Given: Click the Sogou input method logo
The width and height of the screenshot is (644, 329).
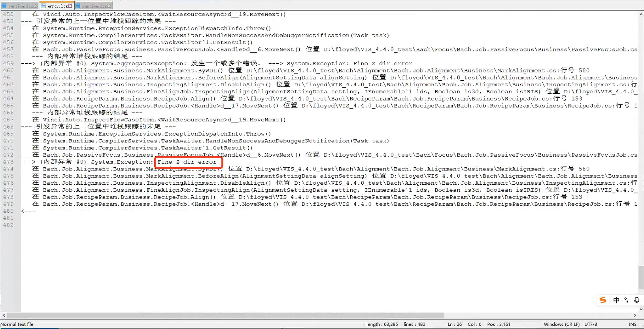Looking at the screenshot, I should pos(603,300).
